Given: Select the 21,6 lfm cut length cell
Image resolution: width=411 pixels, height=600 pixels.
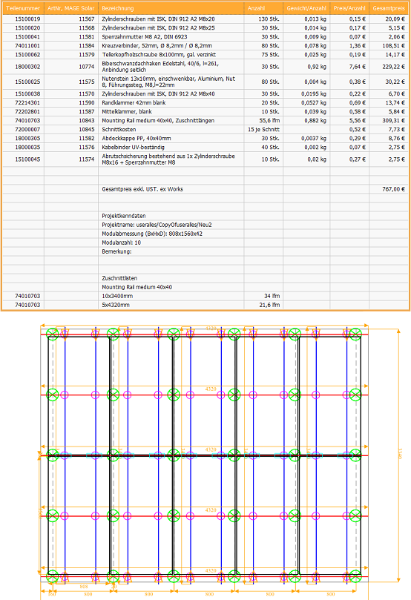Looking at the screenshot, I should [264, 305].
